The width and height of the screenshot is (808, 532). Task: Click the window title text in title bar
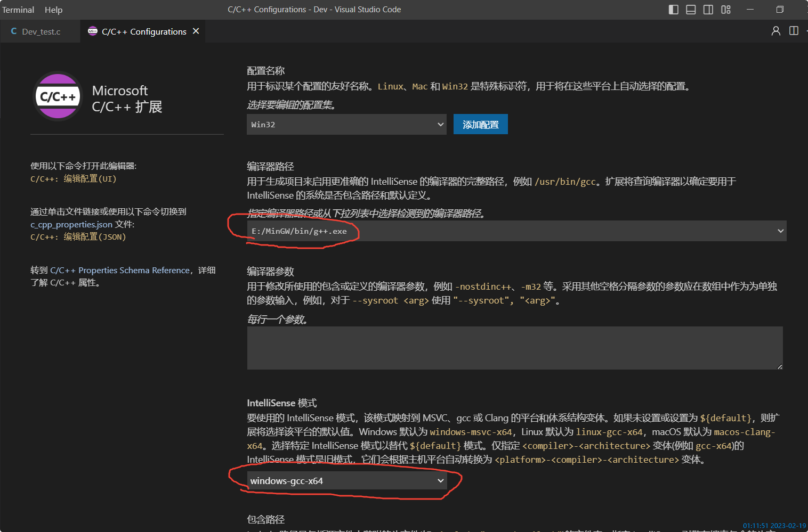coord(314,10)
